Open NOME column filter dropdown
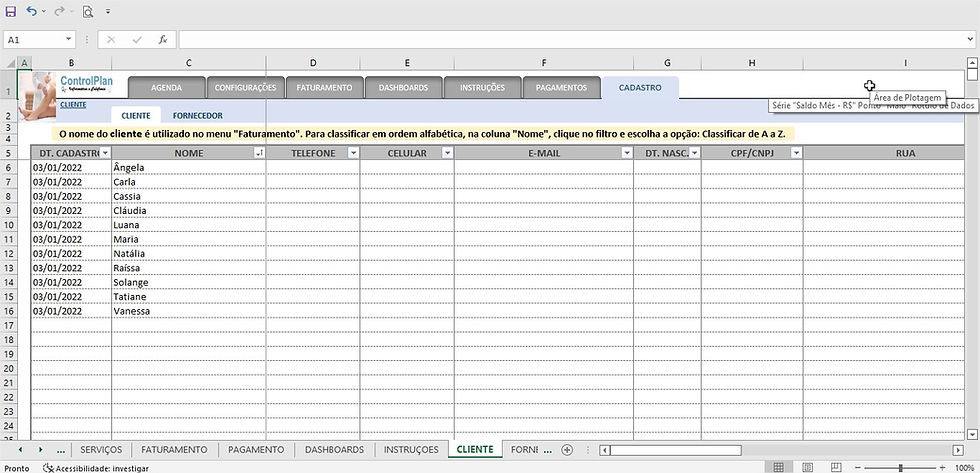The height and width of the screenshot is (473, 980). [x=259, y=153]
